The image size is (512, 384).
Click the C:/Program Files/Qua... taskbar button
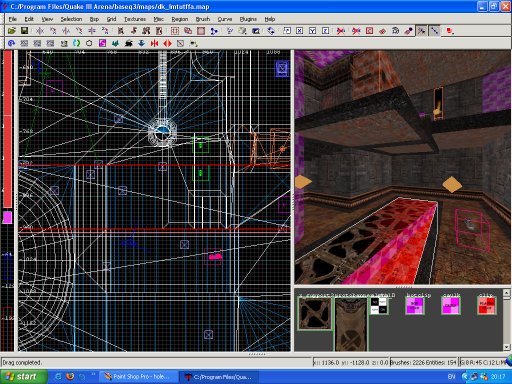(x=220, y=377)
